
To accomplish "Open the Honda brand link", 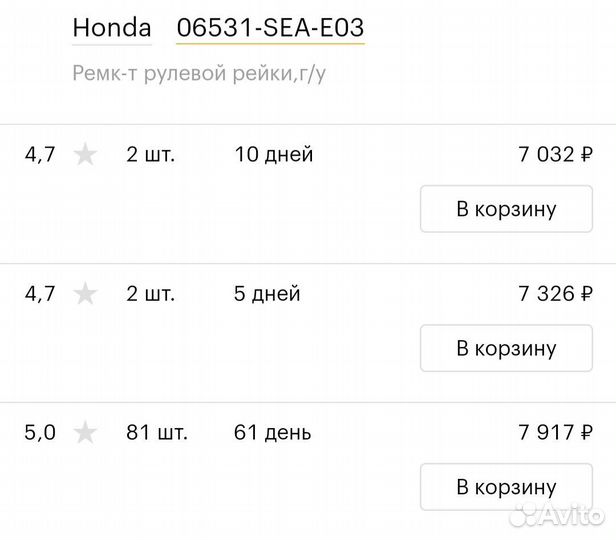I will 112,27.
